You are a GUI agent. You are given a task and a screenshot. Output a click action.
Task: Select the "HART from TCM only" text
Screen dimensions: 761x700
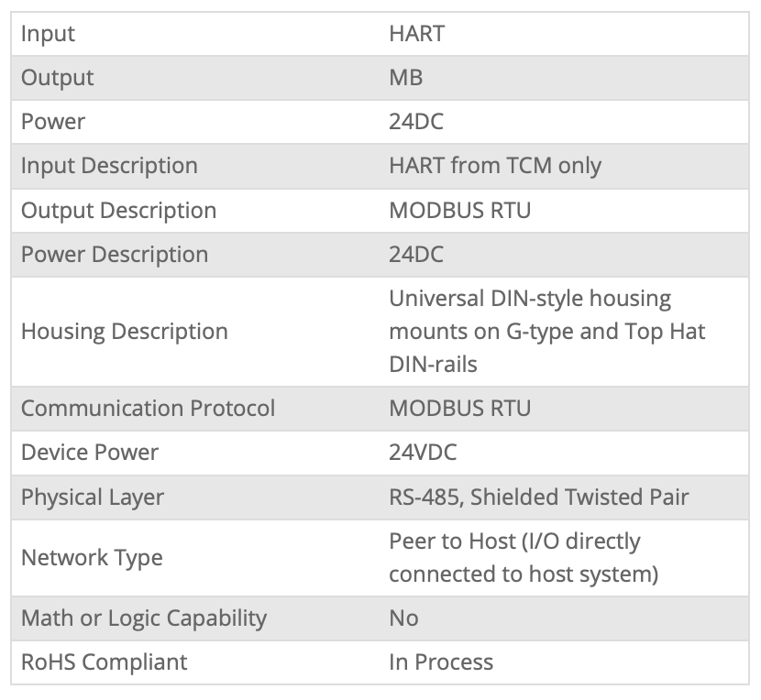point(495,166)
